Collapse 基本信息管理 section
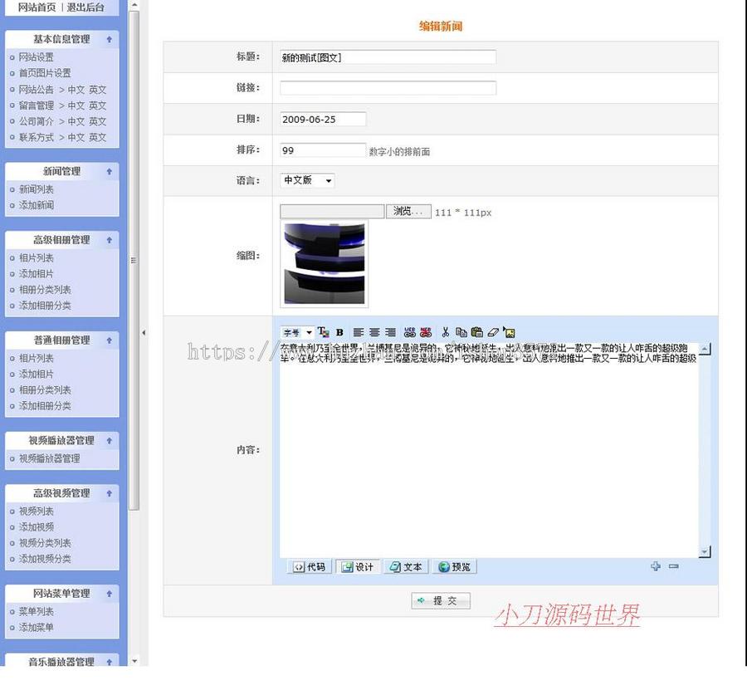Image resolution: width=747 pixels, height=700 pixels. point(110,39)
